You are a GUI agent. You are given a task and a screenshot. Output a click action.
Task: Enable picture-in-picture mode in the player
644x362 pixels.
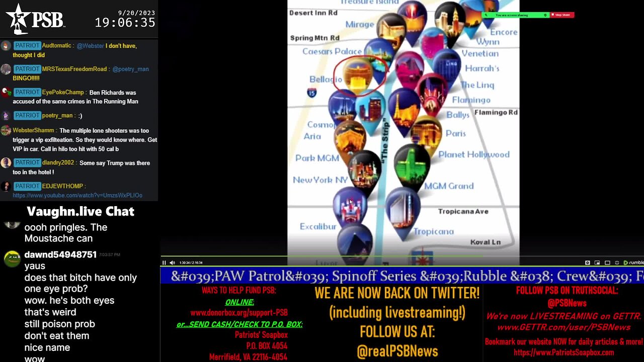click(597, 262)
